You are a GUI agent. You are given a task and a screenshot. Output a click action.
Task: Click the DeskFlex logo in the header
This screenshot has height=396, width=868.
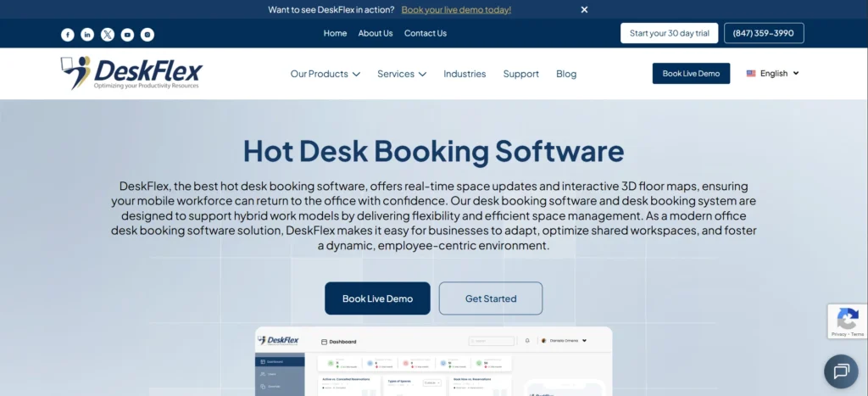[131, 73]
